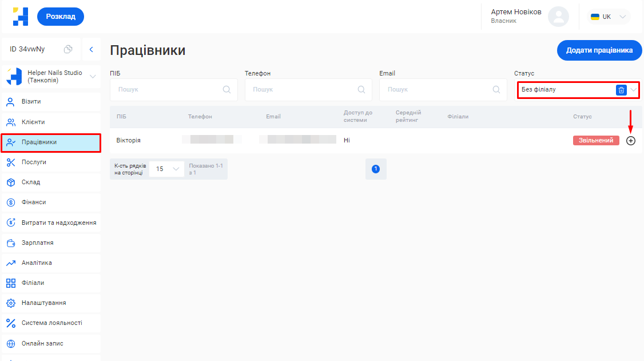Click the Звільнений status badge
644x361 pixels.
tap(595, 141)
